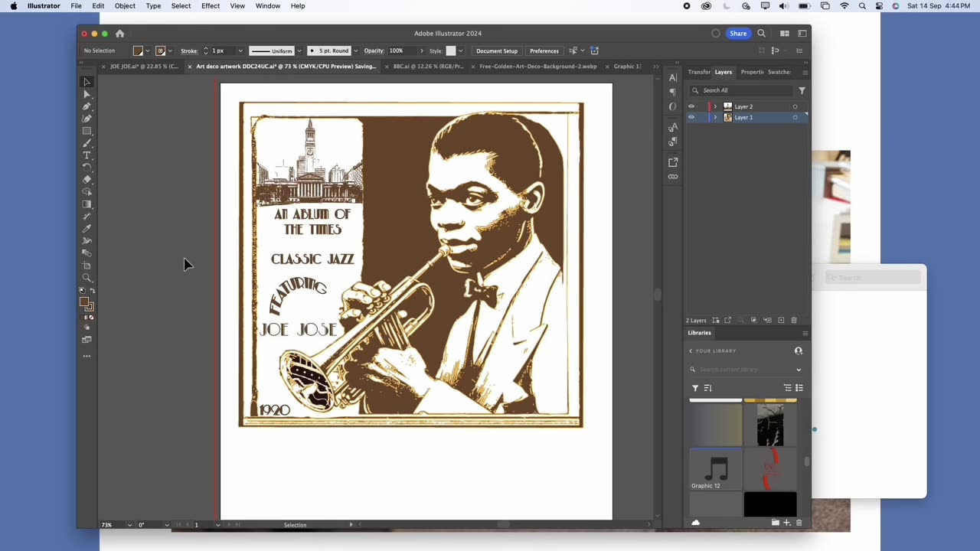Select the Eraser tool
Screen dimensions: 980x551
point(87,180)
